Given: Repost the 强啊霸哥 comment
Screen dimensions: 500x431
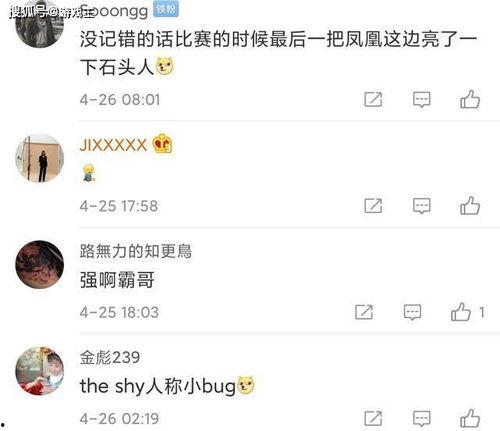Looking at the screenshot, I should 364,312.
